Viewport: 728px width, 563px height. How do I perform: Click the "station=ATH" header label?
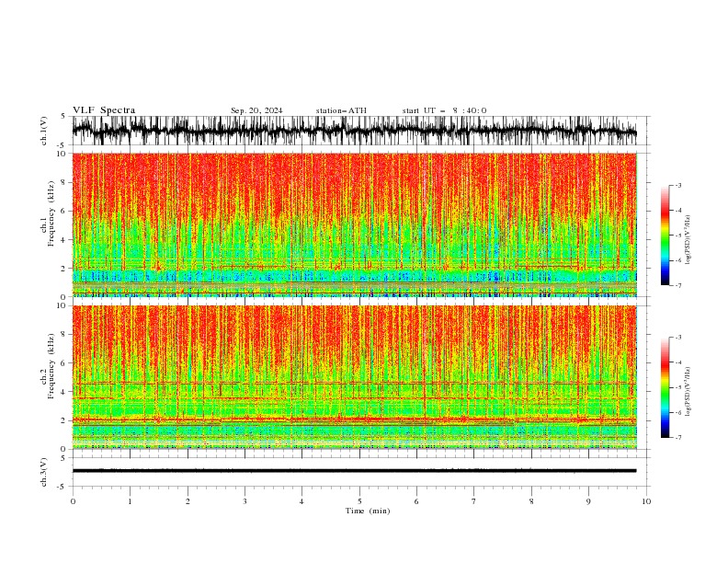341,110
